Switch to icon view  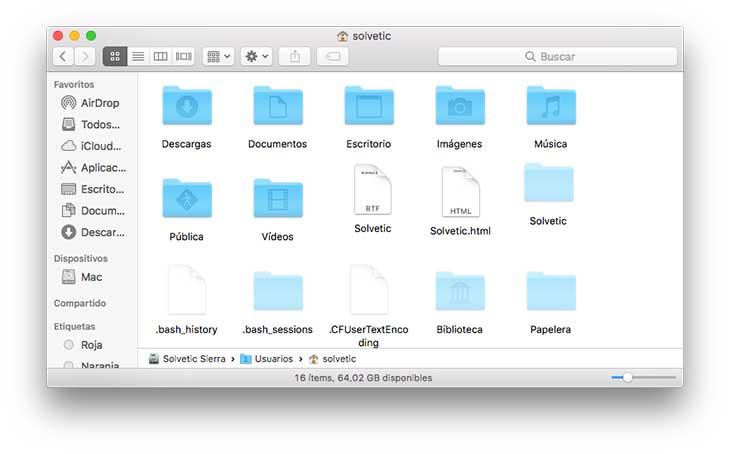(x=115, y=56)
